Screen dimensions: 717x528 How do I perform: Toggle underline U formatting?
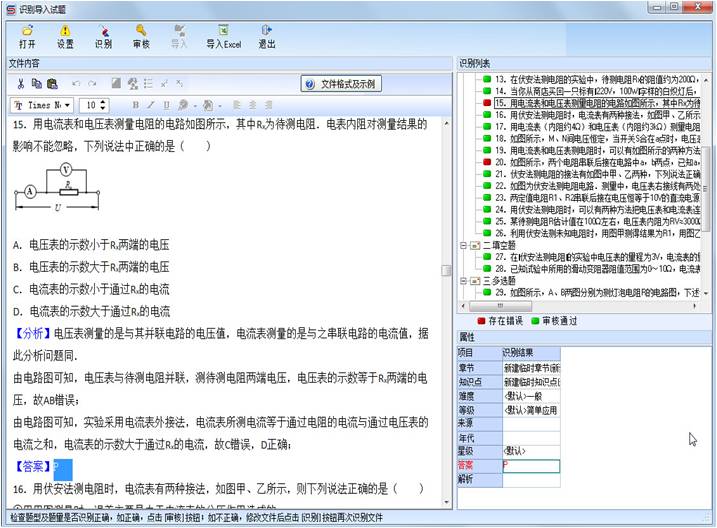click(166, 105)
